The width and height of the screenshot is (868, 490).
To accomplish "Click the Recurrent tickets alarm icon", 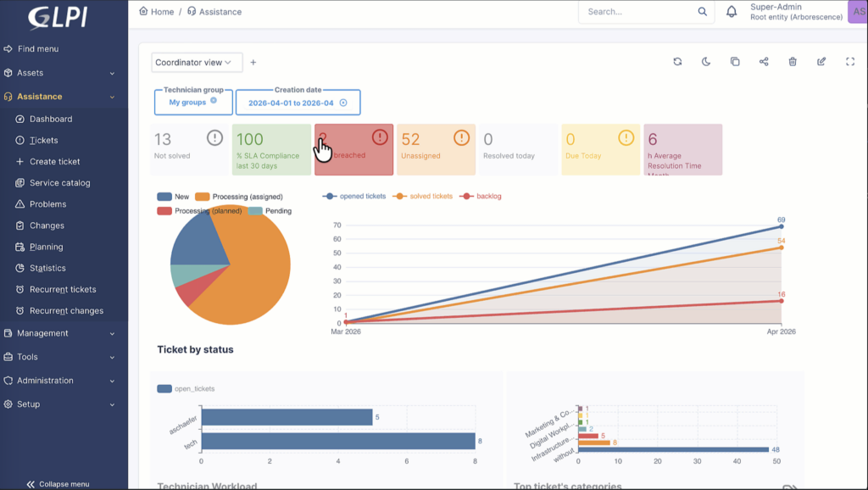I will (x=20, y=290).
